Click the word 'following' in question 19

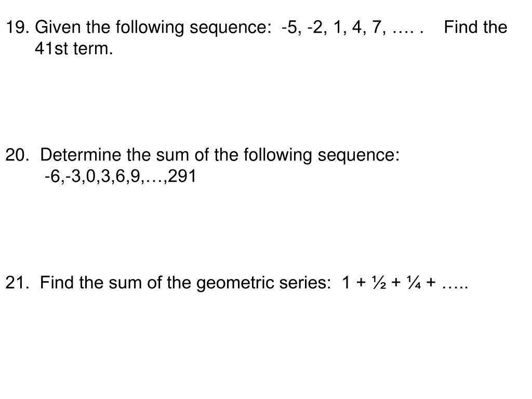(150, 28)
